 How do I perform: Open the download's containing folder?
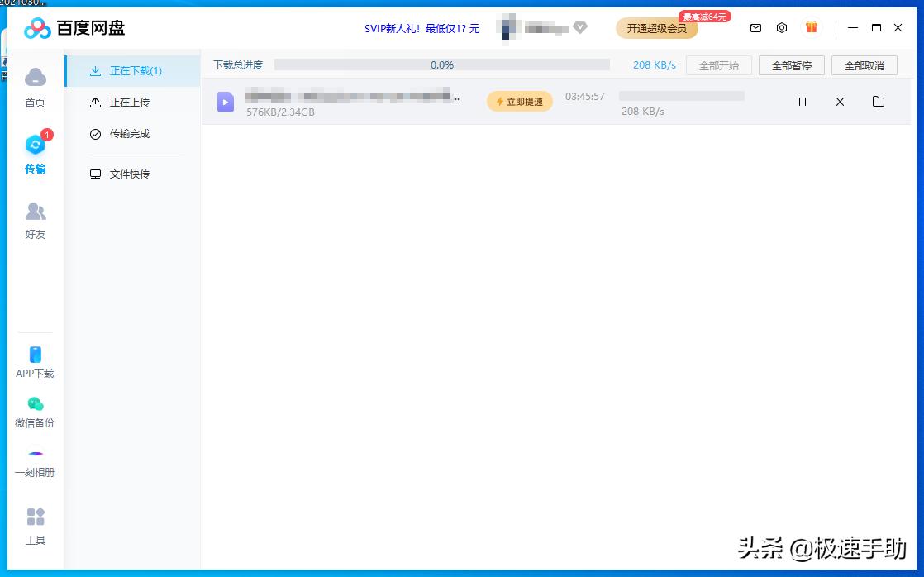click(878, 102)
